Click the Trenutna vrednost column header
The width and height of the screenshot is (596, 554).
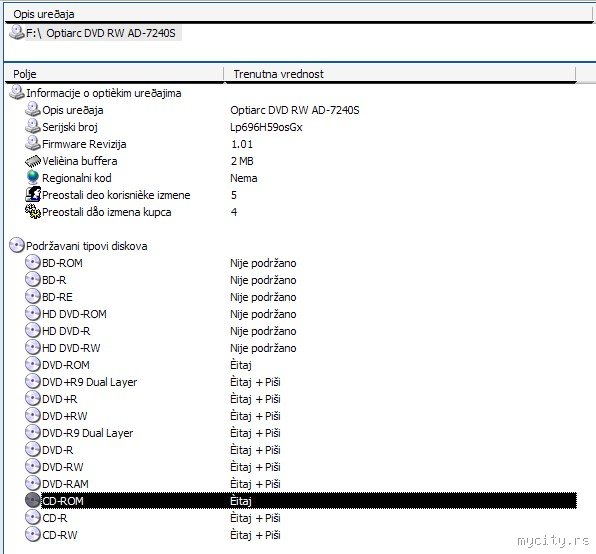(x=400, y=74)
